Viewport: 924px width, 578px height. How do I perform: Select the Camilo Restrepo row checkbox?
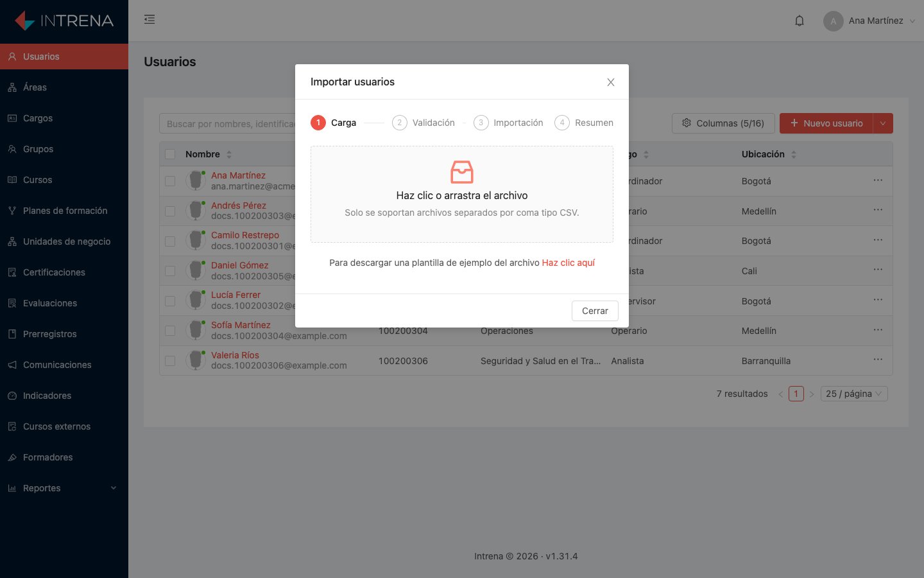(x=170, y=241)
